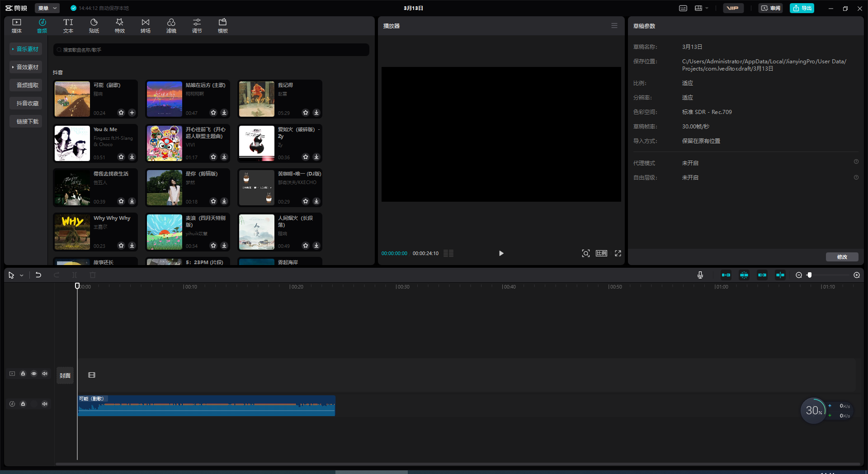The width and height of the screenshot is (868, 474).
Task: Undo the last action
Action: point(38,275)
